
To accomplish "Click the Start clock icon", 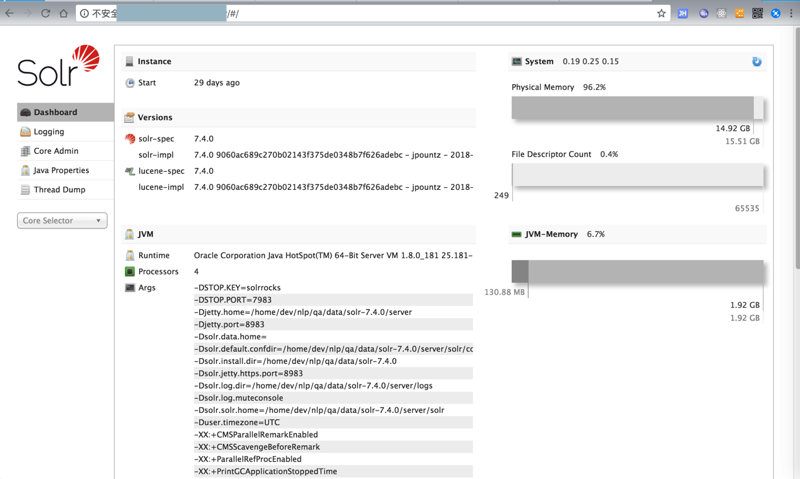I will 130,83.
